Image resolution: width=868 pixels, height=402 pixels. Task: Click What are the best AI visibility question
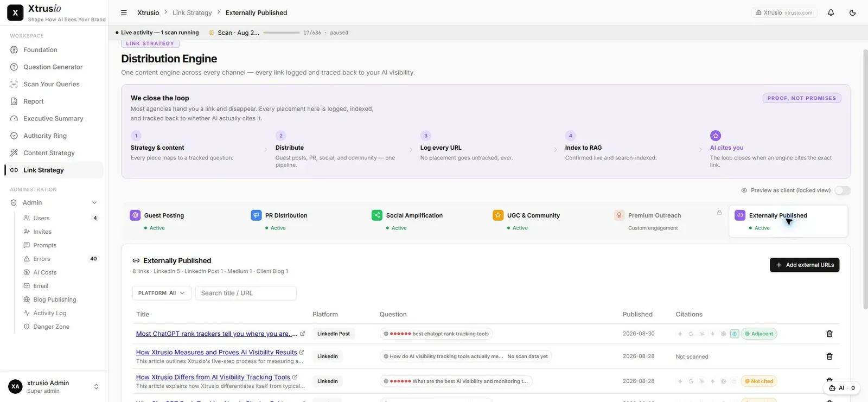point(456,381)
